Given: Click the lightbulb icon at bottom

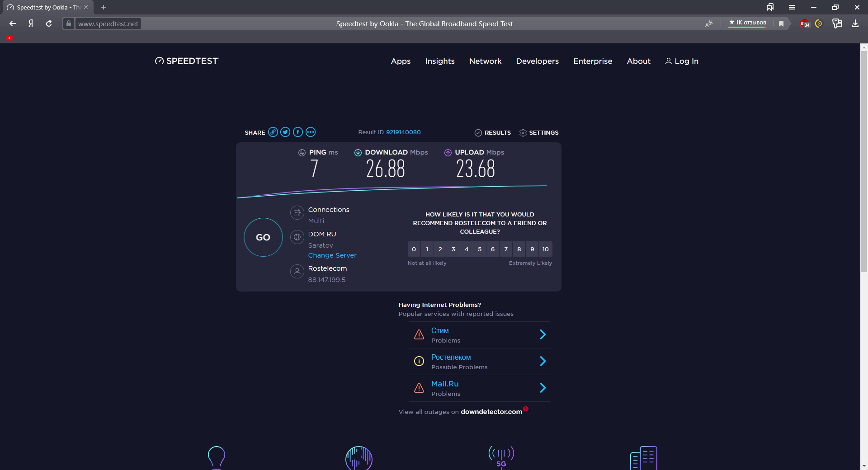Looking at the screenshot, I should pos(216,457).
